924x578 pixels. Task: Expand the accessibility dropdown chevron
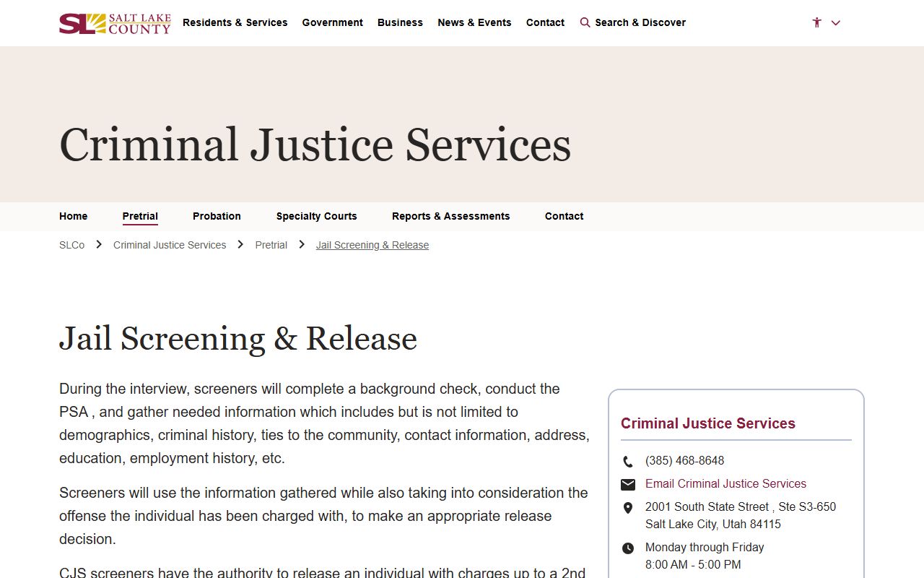point(836,22)
